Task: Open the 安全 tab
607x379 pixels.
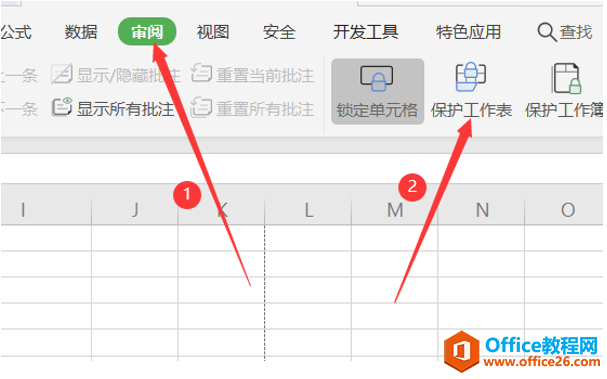Action: [279, 32]
